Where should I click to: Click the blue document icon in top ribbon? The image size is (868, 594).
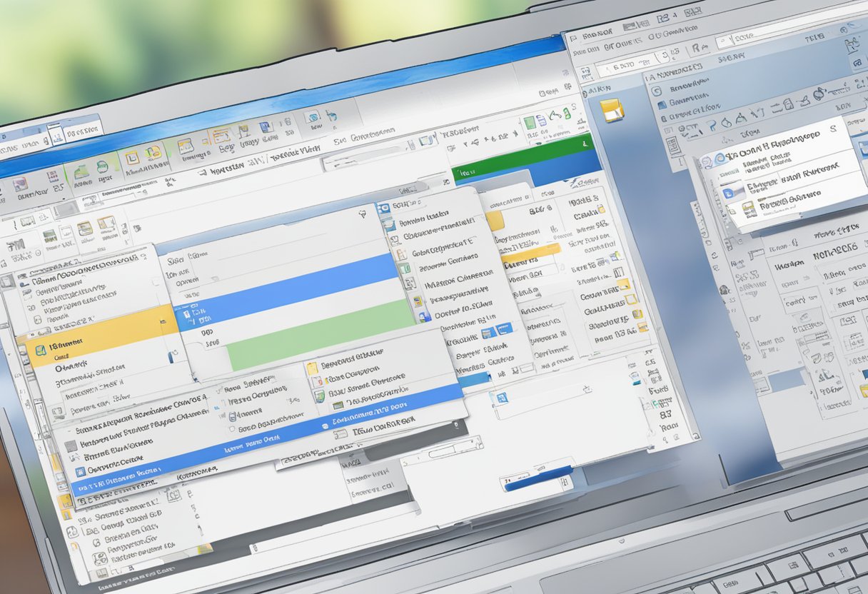tap(267, 127)
